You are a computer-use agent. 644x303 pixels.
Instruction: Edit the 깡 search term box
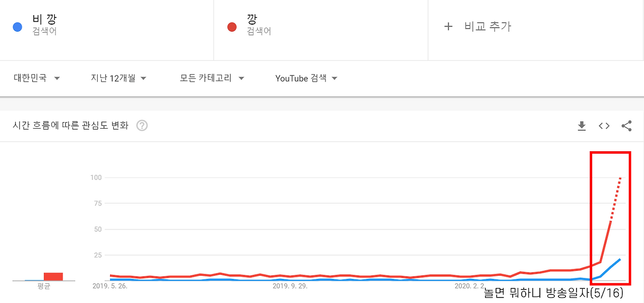click(x=253, y=20)
